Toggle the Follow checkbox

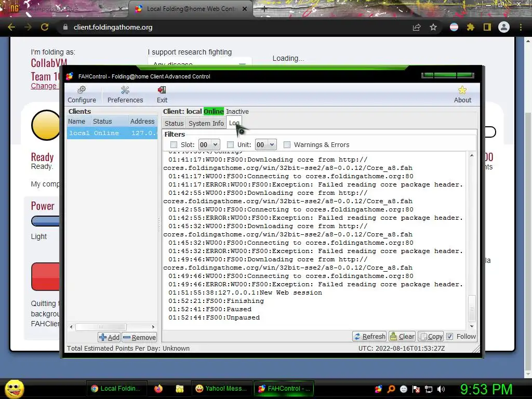tap(449, 336)
